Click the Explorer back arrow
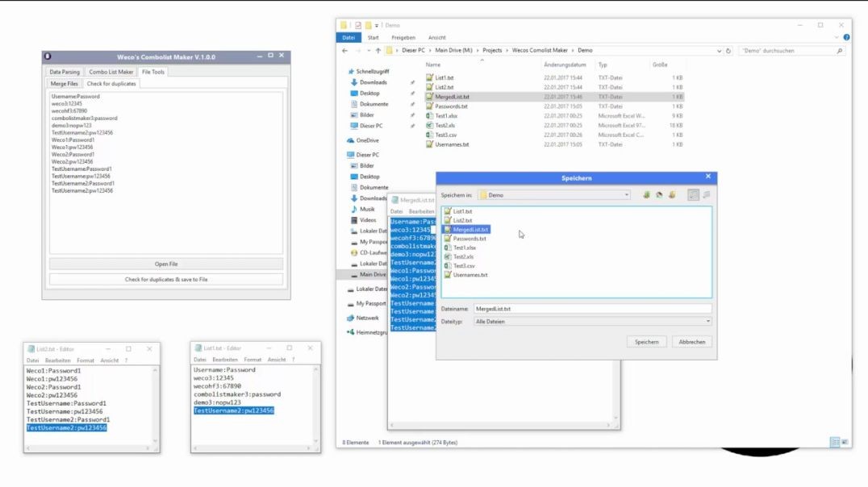 click(x=345, y=50)
